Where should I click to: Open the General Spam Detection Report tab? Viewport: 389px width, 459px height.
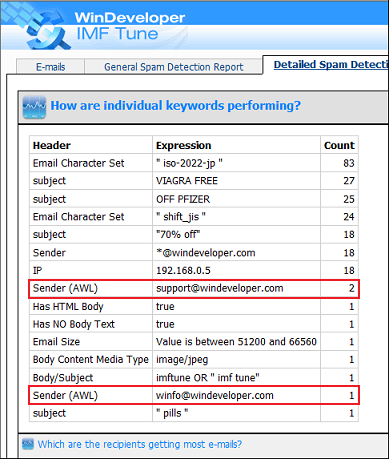pyautogui.click(x=173, y=67)
